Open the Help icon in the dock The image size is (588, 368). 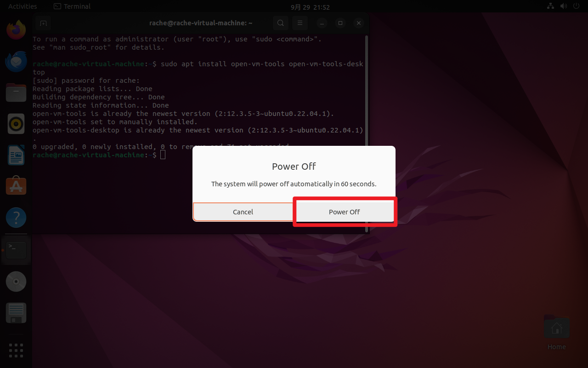(16, 218)
